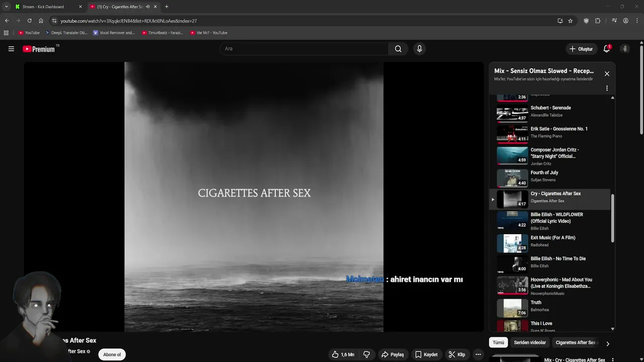Play Truth by Balmorhea
This screenshot has height=362, width=644.
(550, 308)
